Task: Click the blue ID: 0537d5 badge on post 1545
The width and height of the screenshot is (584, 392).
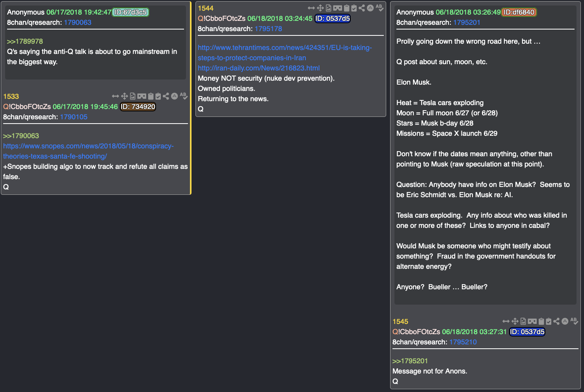Action: pyautogui.click(x=527, y=332)
